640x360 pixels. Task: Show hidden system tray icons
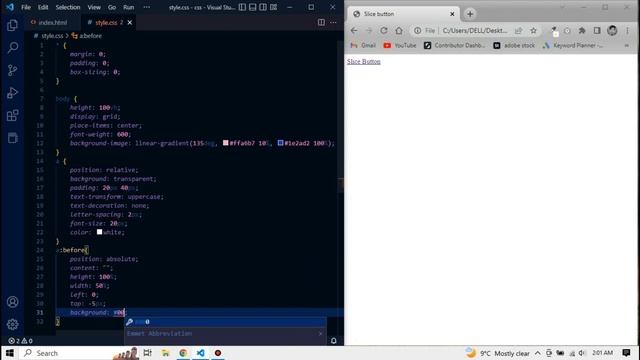coord(538,353)
